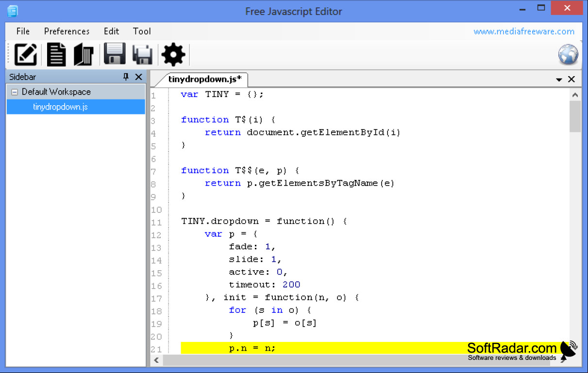Click the 'for (s in o) {' line
This screenshot has height=373, width=588.
(x=270, y=310)
